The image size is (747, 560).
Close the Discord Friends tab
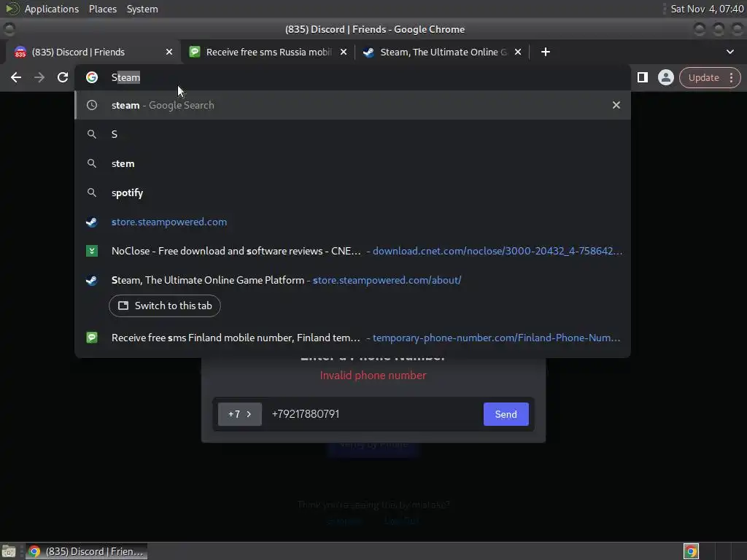(169, 52)
